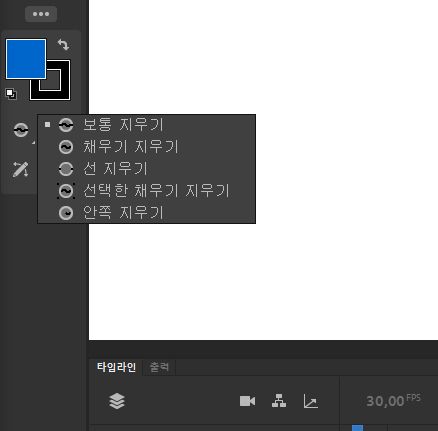Swap fill and stroke colors arrow icon
This screenshot has width=438, height=431.
(x=63, y=44)
